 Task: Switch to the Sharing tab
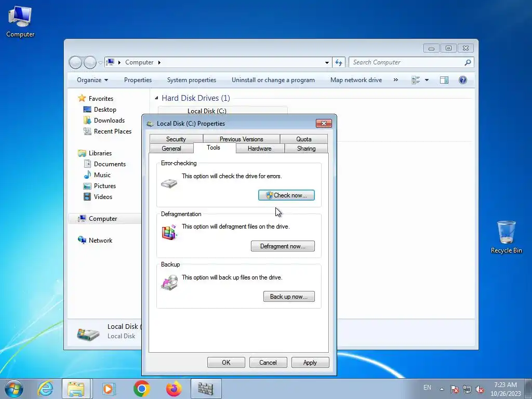[x=307, y=149]
